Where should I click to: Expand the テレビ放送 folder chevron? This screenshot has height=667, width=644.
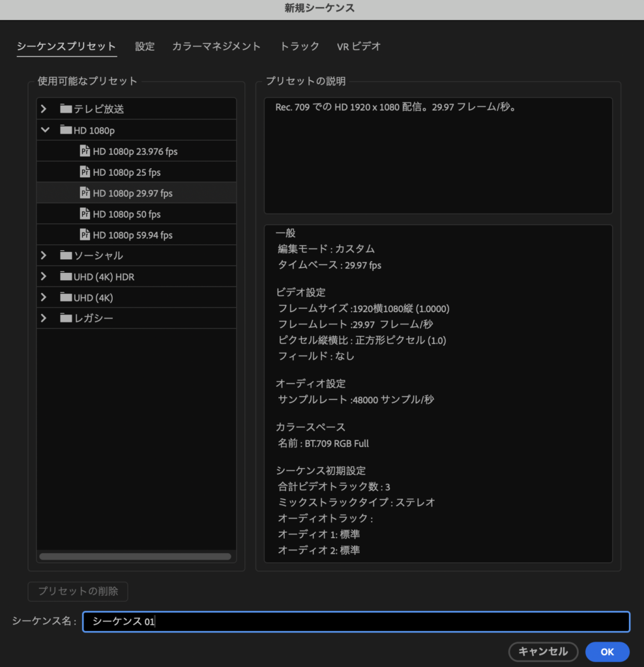44,109
